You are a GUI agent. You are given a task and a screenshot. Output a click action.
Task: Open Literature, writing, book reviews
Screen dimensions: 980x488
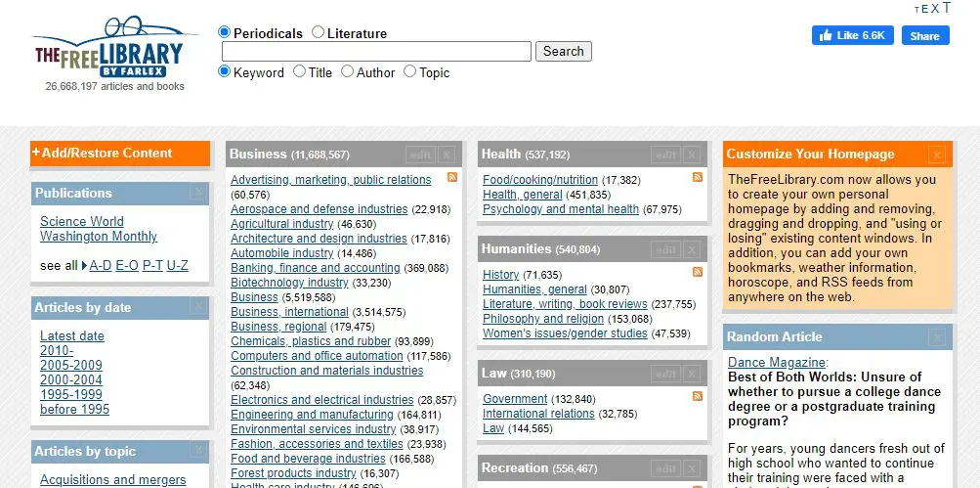(x=565, y=304)
